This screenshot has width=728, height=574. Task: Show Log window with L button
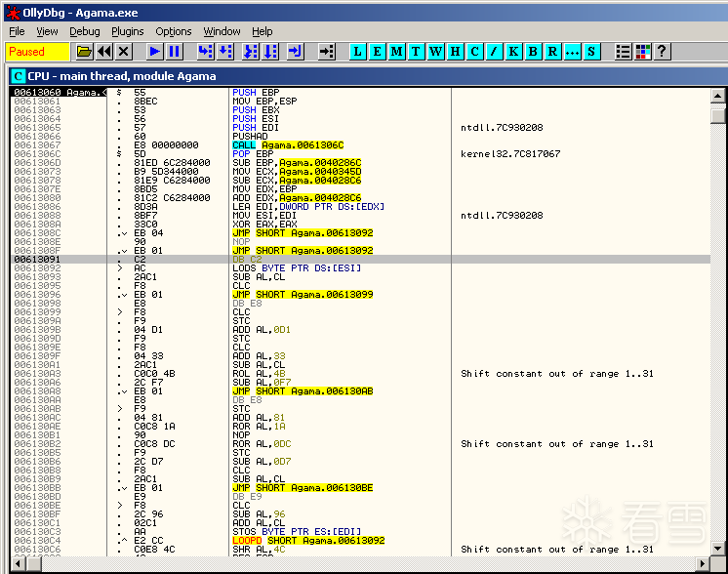tap(357, 51)
